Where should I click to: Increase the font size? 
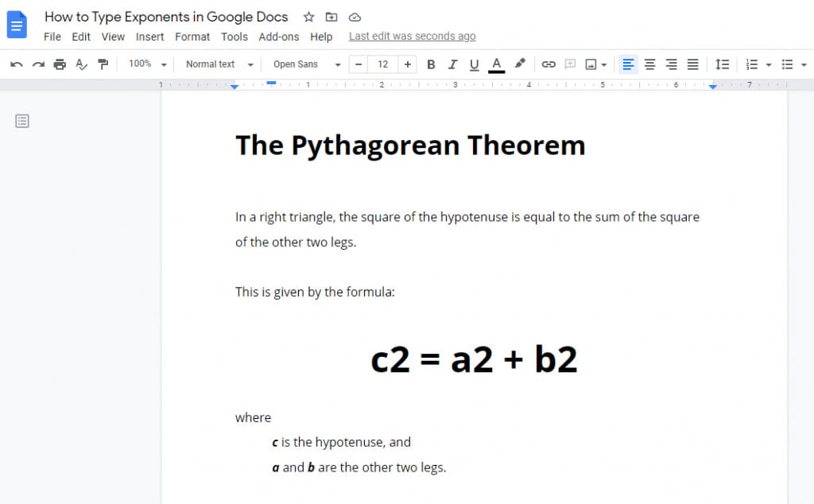tap(408, 64)
